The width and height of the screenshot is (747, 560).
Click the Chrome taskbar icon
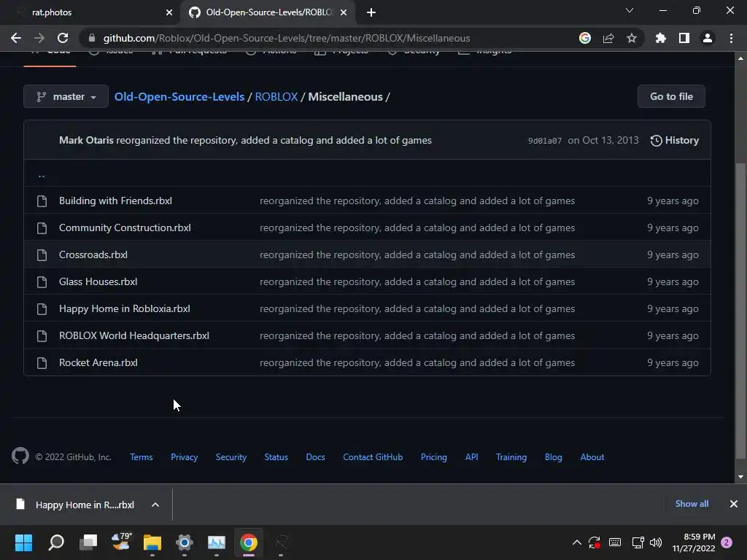pyautogui.click(x=248, y=542)
